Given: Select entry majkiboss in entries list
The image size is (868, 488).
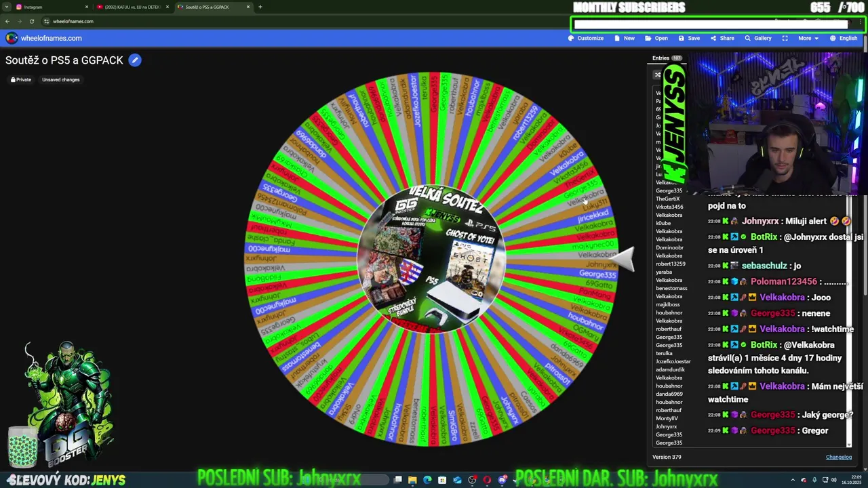Looking at the screenshot, I should 667,304.
